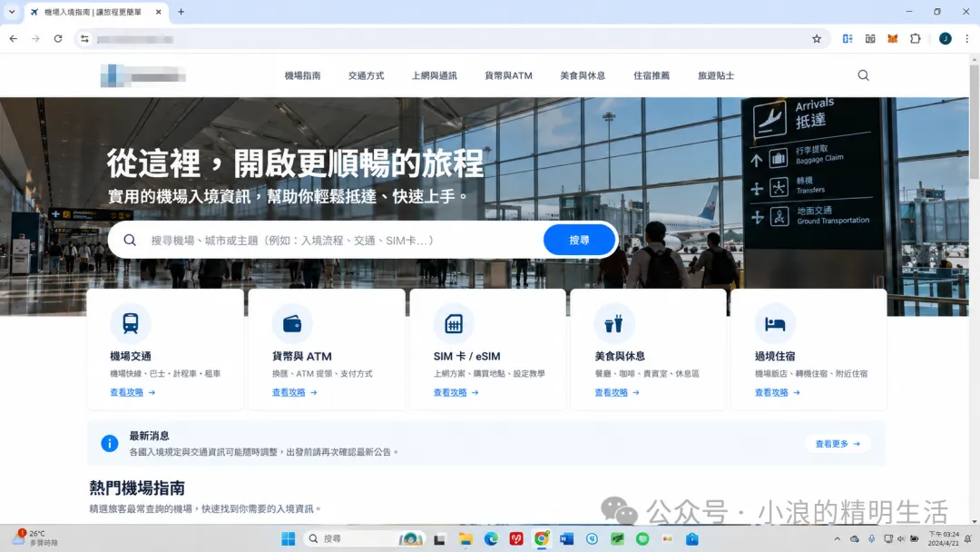The image size is (980, 552).
Task: Click the 機場交通 card title
Action: click(x=131, y=356)
